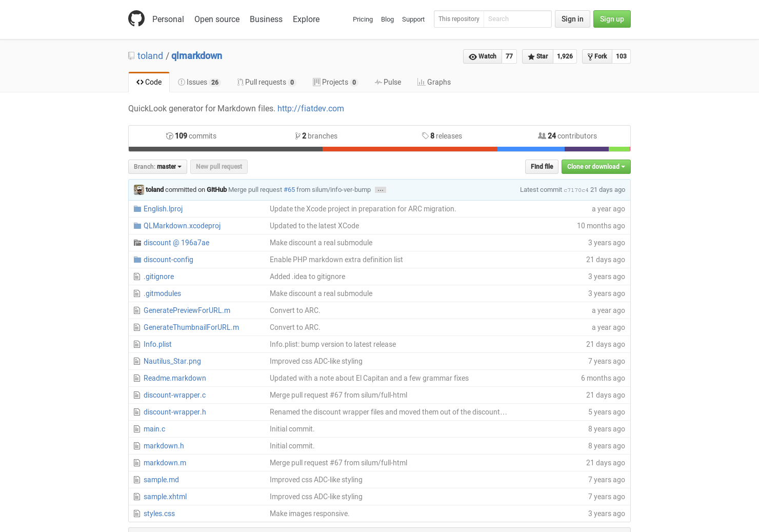Fork the repository

[x=596, y=56]
